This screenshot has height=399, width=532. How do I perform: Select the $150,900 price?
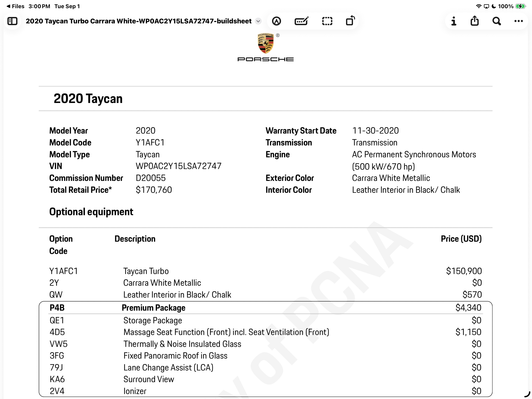pos(464,271)
